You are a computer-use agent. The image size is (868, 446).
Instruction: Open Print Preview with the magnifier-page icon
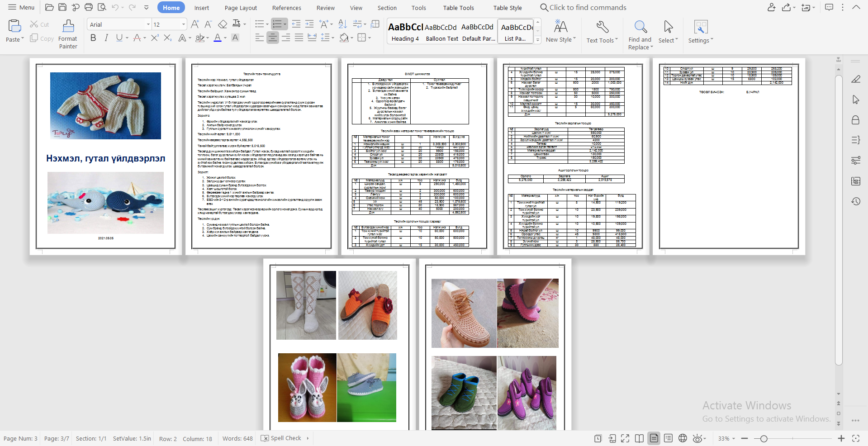pos(102,7)
